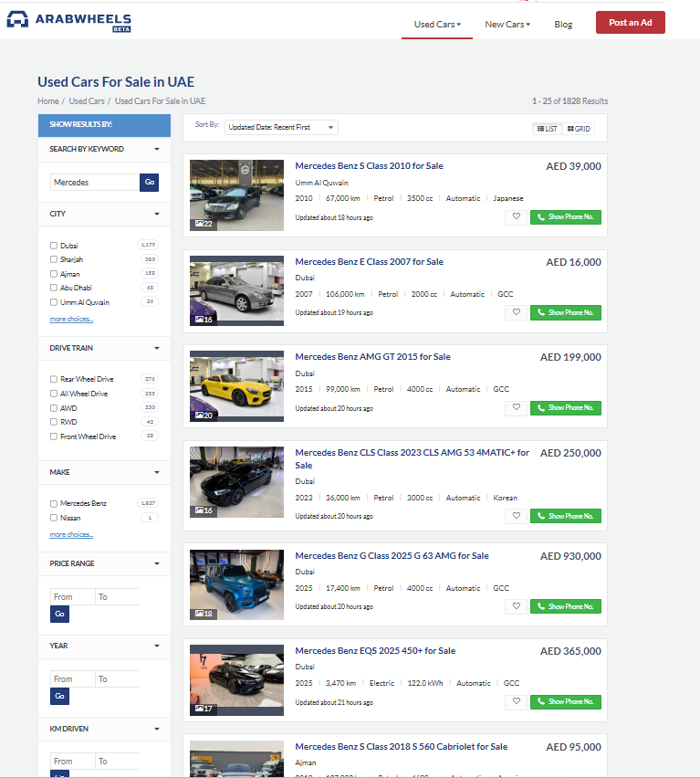This screenshot has width=700, height=778.
Task: Enable All Wheel Drive filter
Action: (54, 394)
